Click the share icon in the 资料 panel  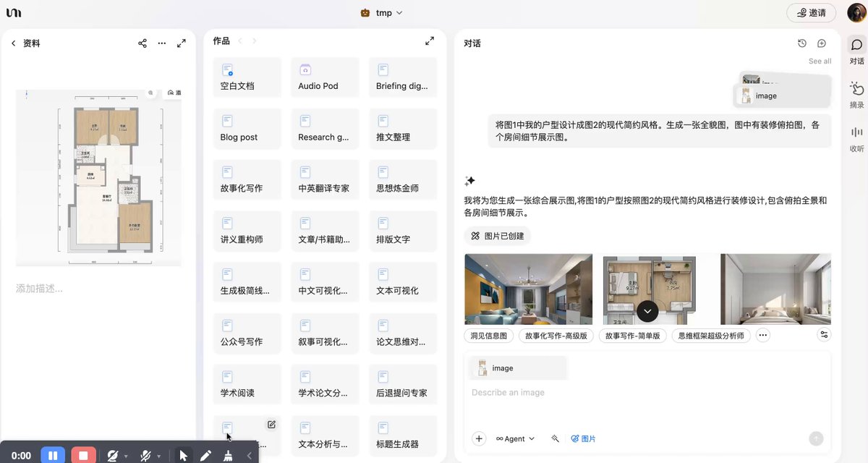click(x=142, y=43)
